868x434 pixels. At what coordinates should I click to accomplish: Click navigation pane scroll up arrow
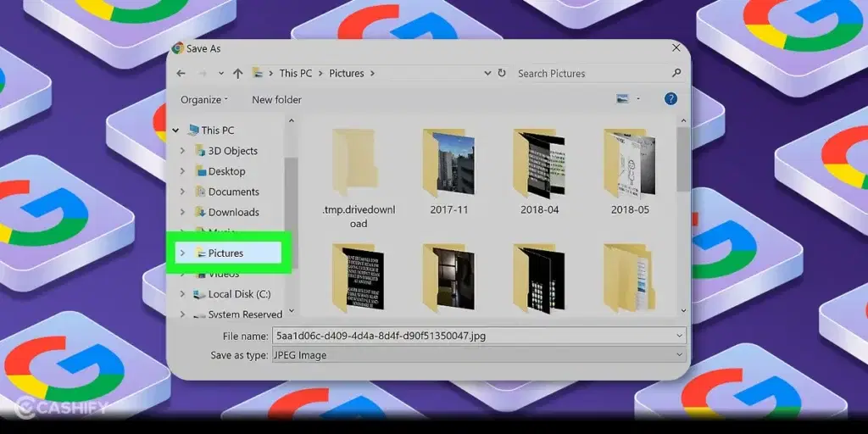pos(292,120)
